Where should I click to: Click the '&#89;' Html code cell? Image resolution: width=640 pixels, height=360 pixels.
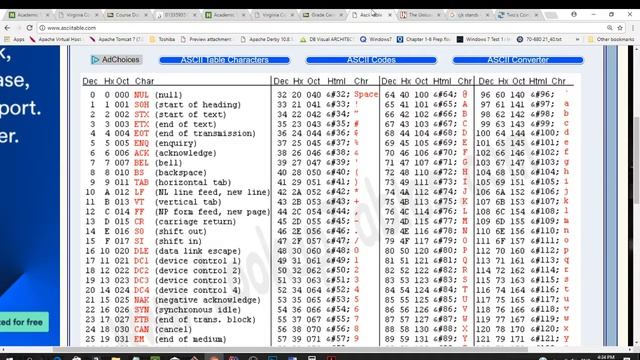445,339
